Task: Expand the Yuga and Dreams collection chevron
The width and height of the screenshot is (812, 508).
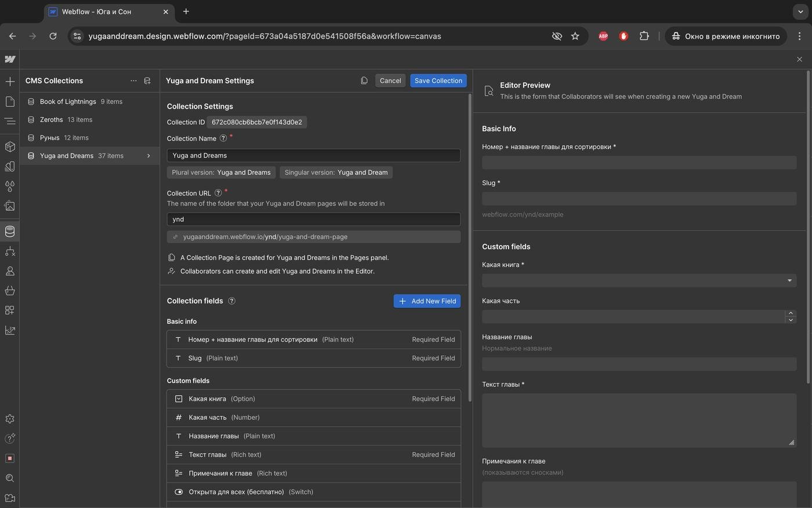Action: (x=148, y=156)
